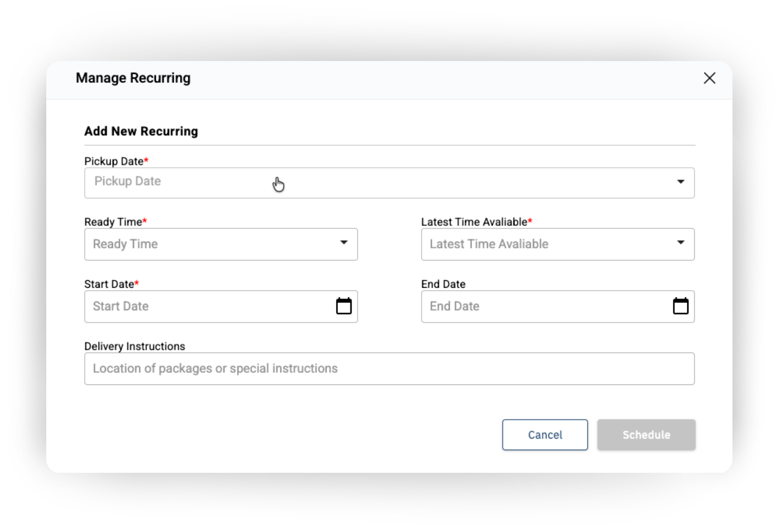The width and height of the screenshot is (784, 532).
Task: Click the Pickup Date dropdown arrow
Action: pyautogui.click(x=680, y=182)
